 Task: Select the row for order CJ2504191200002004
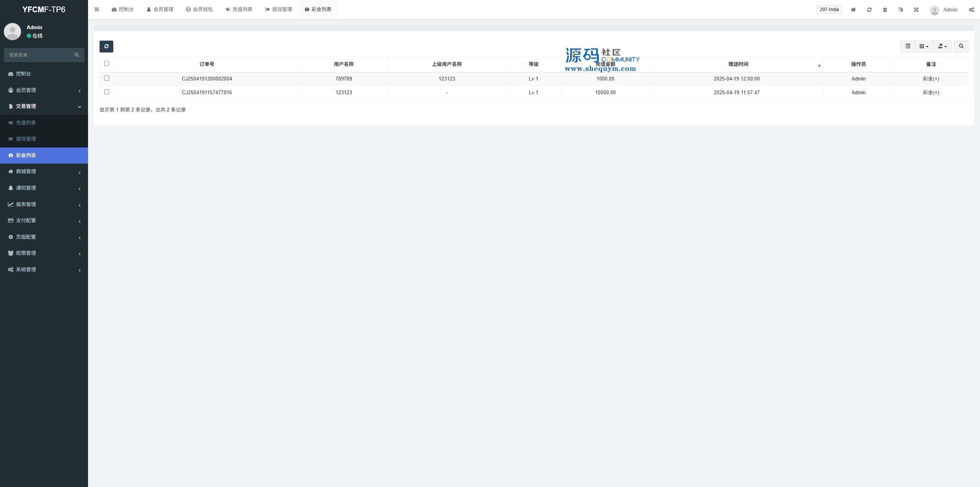[x=106, y=78]
